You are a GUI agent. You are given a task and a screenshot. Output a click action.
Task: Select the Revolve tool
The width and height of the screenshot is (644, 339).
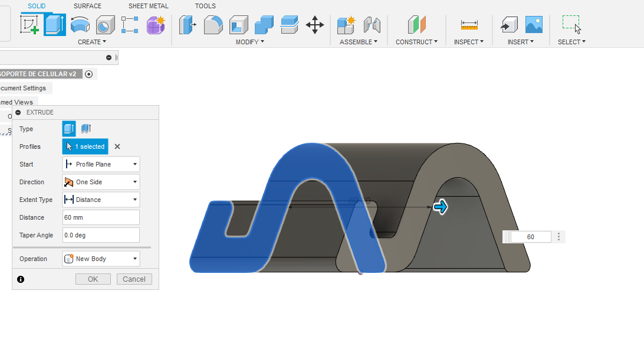[80, 25]
